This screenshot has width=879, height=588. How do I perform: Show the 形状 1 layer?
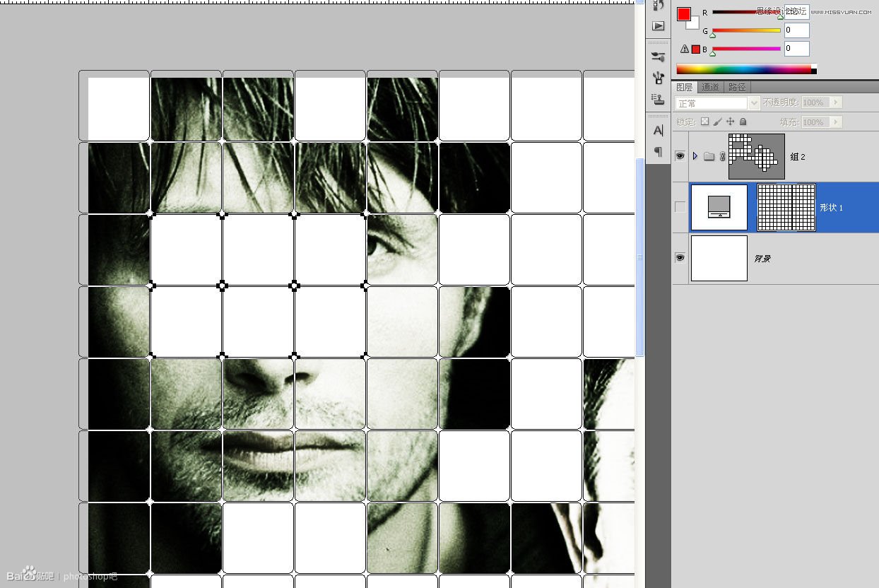(x=680, y=207)
